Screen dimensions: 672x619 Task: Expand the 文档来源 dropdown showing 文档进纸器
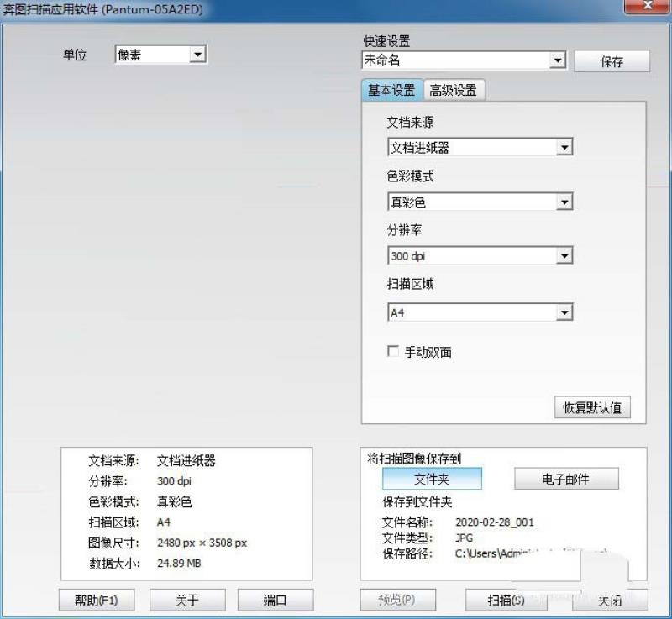(x=480, y=147)
